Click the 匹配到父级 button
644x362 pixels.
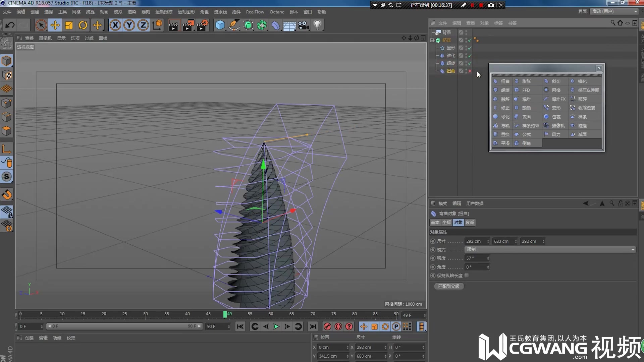pos(449,286)
